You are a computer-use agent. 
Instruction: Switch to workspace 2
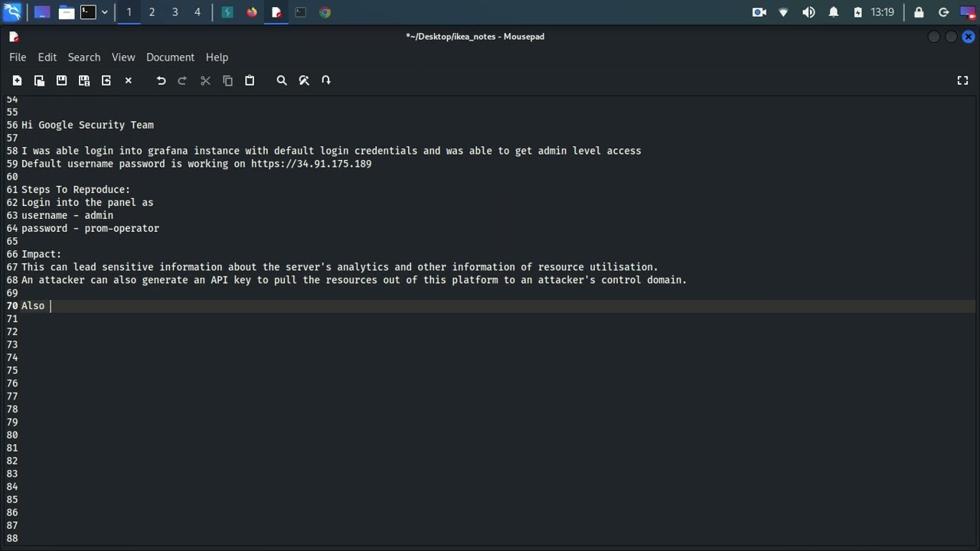152,12
